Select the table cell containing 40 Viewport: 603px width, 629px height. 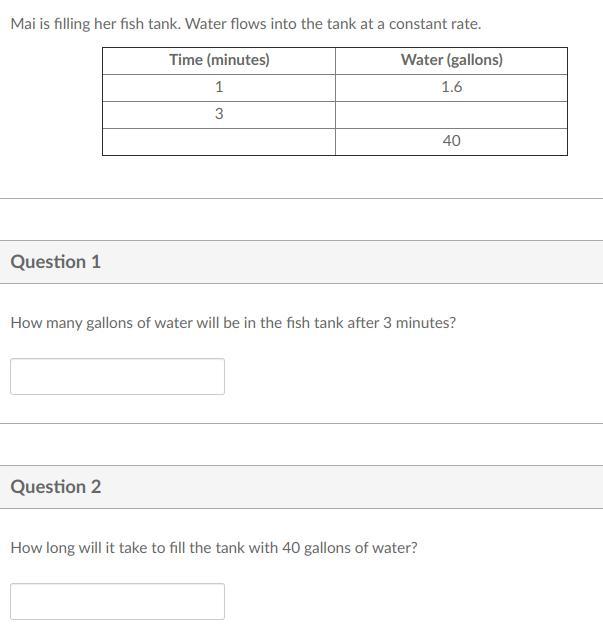(451, 141)
